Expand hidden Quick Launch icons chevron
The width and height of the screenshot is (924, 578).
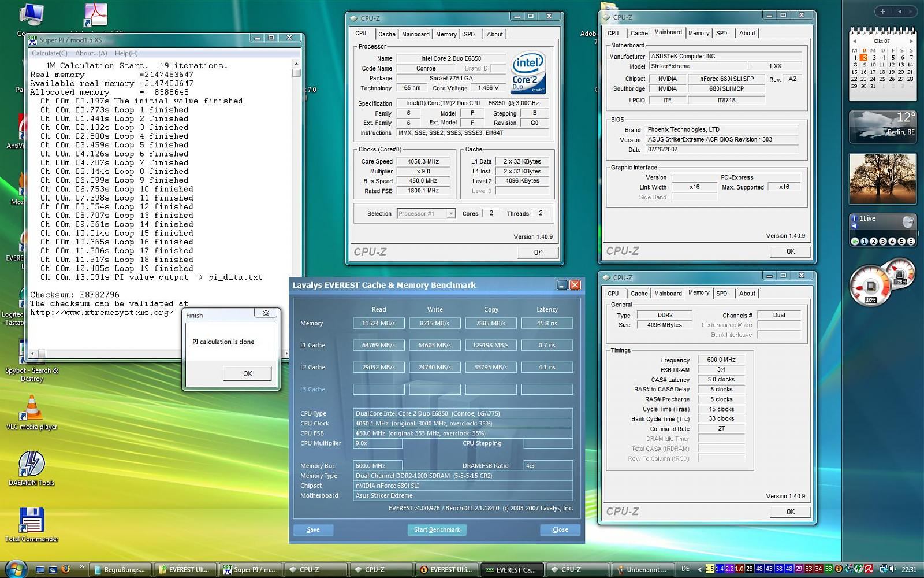pyautogui.click(x=81, y=567)
